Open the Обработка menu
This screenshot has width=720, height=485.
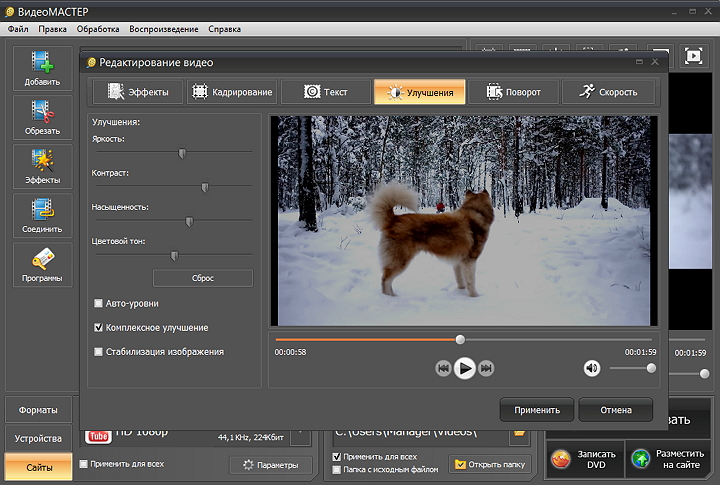pos(98,29)
